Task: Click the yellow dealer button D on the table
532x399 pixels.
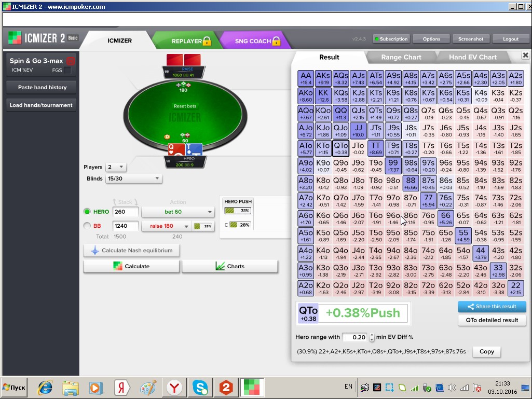Action: click(167, 137)
